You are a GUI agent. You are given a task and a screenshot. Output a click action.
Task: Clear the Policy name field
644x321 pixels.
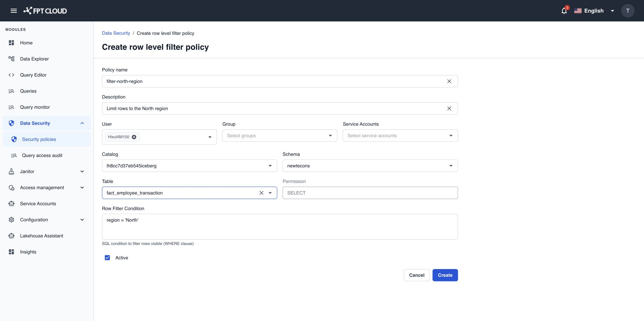(x=449, y=81)
